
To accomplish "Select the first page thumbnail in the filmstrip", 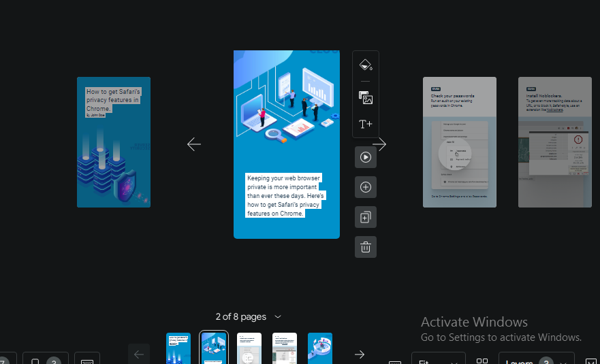I will 178,348.
